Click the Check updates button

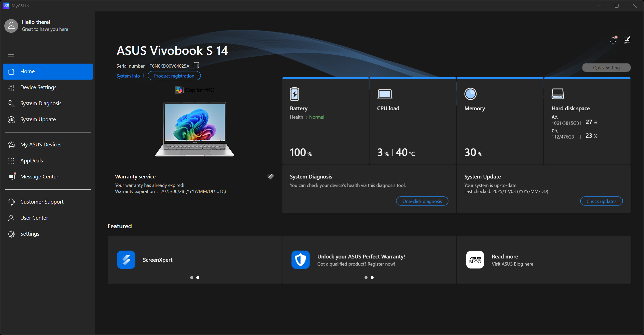coord(601,201)
